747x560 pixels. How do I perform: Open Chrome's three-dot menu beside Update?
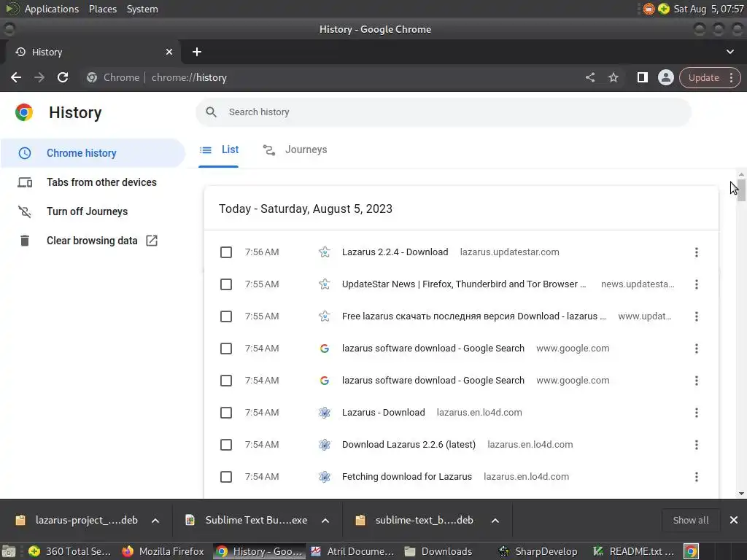[x=731, y=77]
